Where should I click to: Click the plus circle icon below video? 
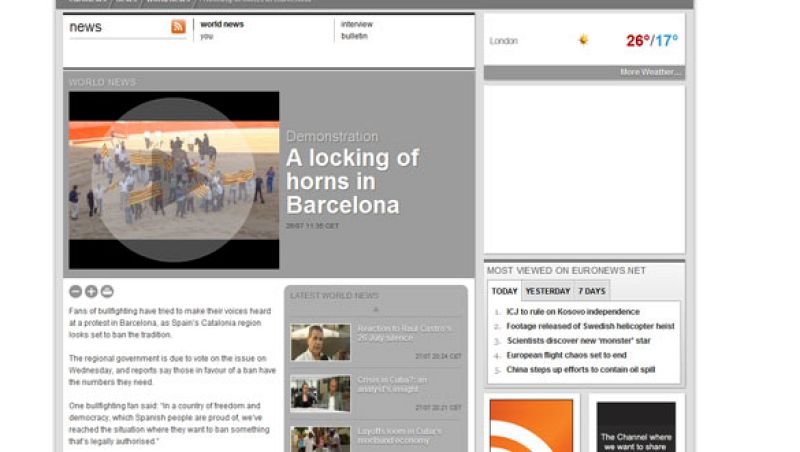[91, 291]
